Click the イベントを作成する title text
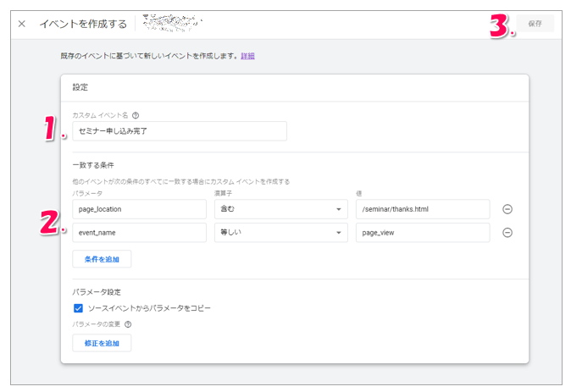The width and height of the screenshot is (571, 392). point(83,24)
